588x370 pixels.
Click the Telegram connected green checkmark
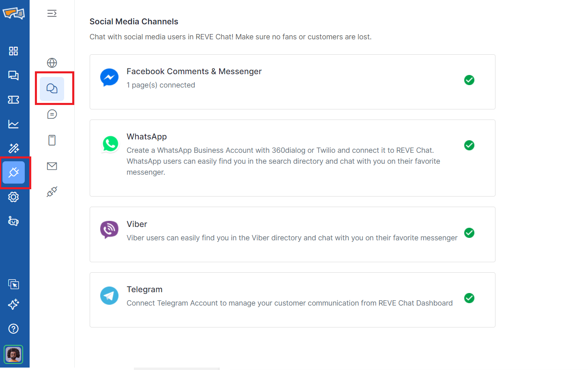469,298
